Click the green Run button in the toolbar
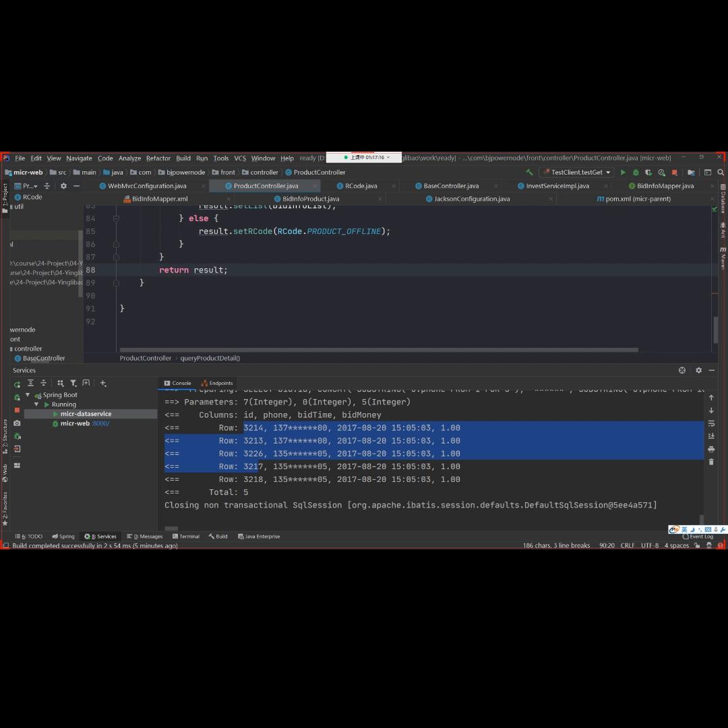 pos(623,173)
